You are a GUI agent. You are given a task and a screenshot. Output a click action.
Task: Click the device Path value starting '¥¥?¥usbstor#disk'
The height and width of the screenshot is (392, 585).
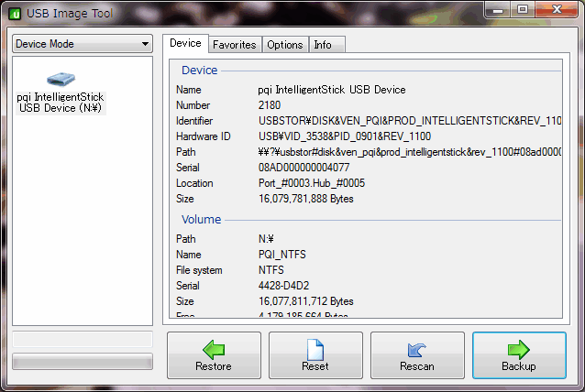point(410,152)
